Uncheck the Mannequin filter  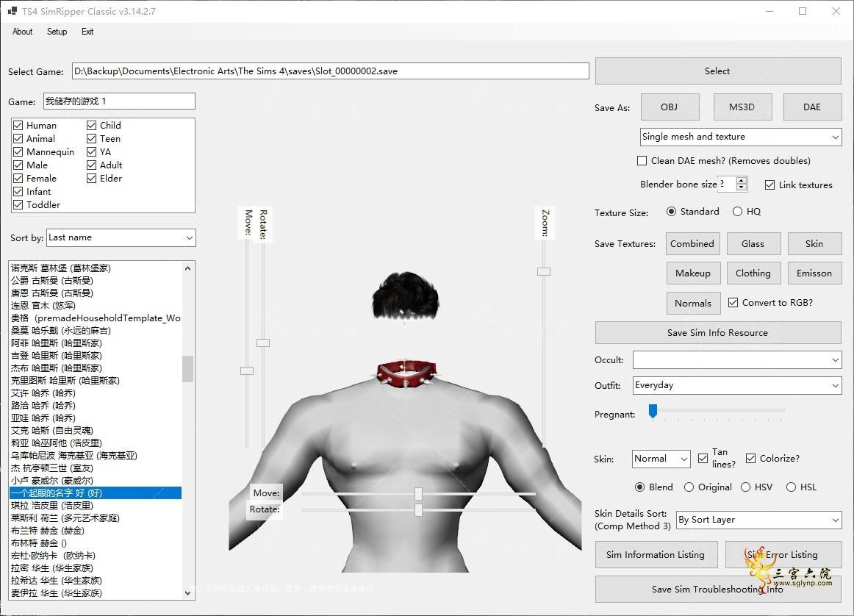[x=18, y=152]
